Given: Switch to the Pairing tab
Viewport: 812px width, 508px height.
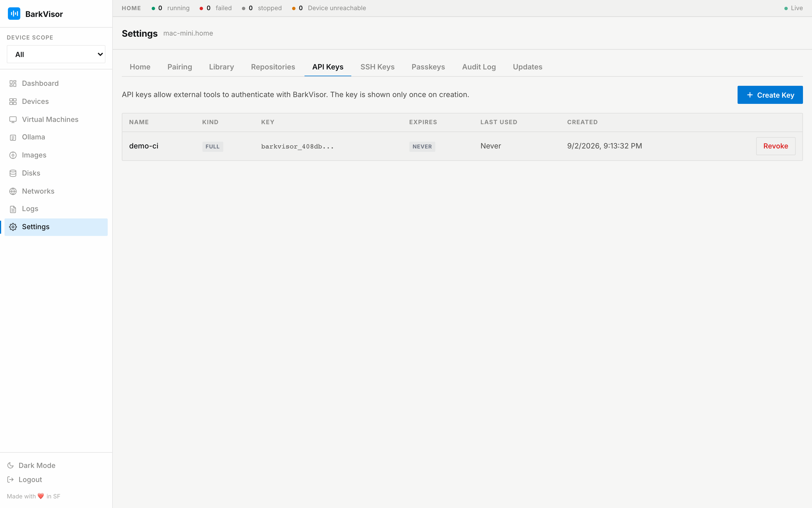Looking at the screenshot, I should click(180, 67).
